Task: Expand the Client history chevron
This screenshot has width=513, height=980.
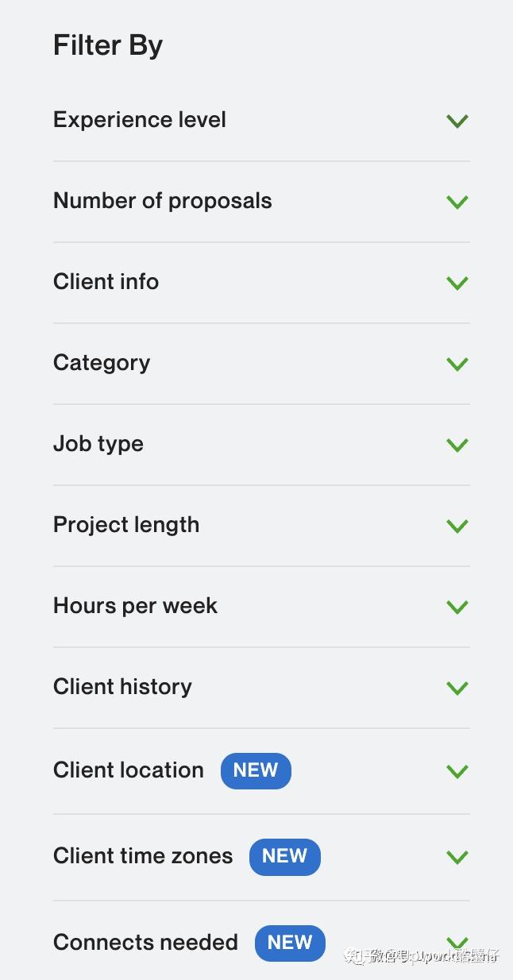Action: click(x=457, y=688)
